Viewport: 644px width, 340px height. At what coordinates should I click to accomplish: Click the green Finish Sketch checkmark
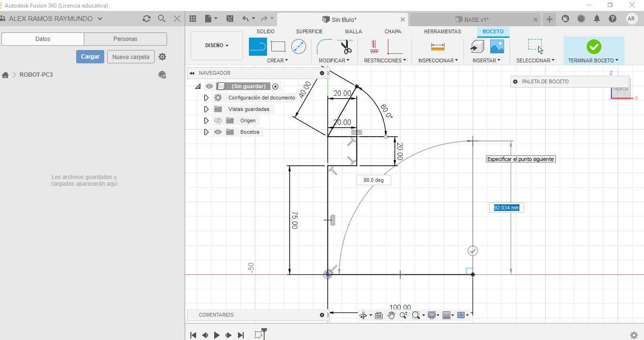click(x=594, y=47)
